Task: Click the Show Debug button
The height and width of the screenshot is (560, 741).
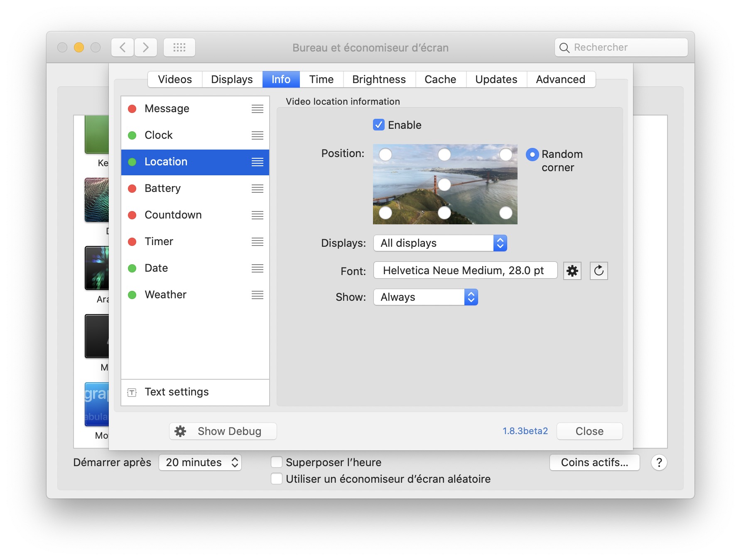Action: tap(223, 431)
